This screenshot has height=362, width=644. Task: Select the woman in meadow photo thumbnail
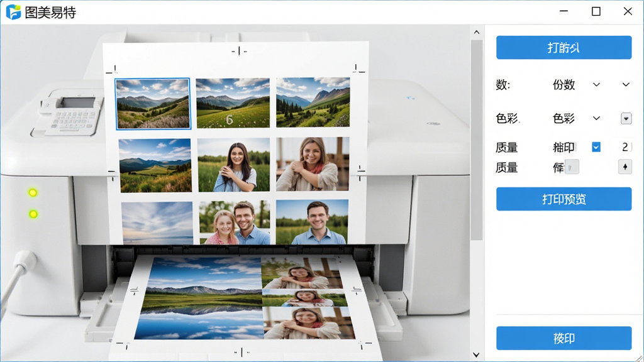(x=234, y=165)
